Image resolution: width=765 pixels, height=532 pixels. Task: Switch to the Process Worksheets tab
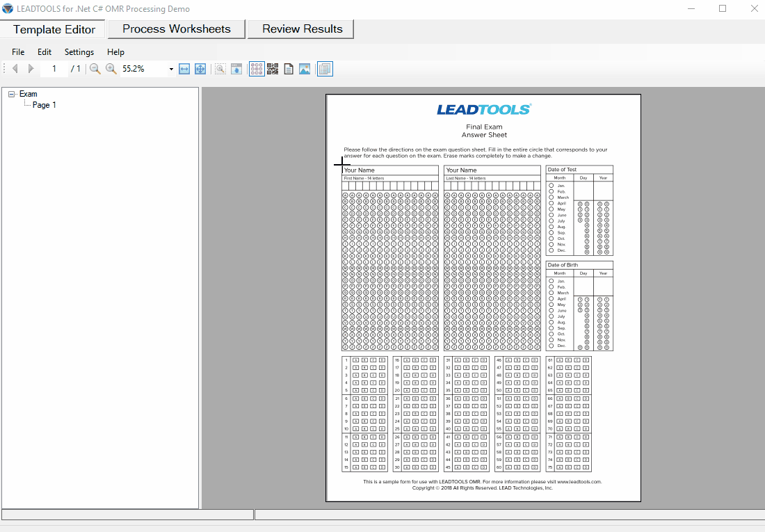click(176, 29)
